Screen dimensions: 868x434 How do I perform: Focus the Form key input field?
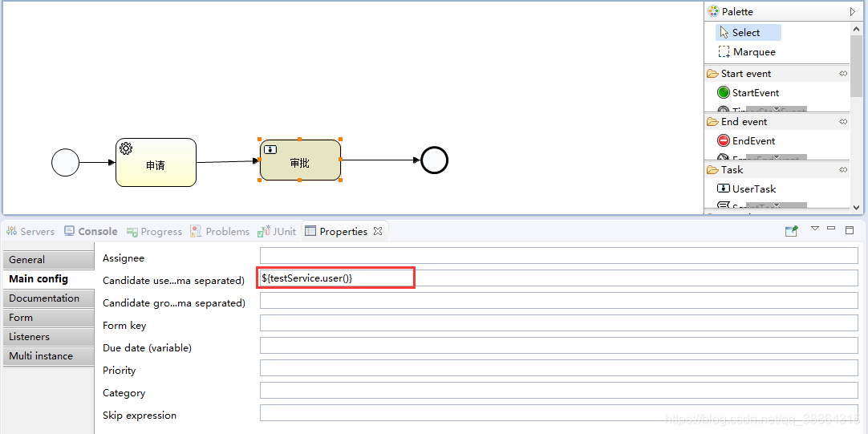[559, 322]
